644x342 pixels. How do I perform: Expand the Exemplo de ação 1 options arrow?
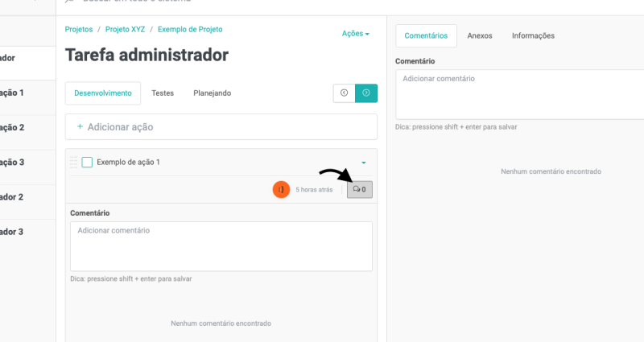coord(364,163)
